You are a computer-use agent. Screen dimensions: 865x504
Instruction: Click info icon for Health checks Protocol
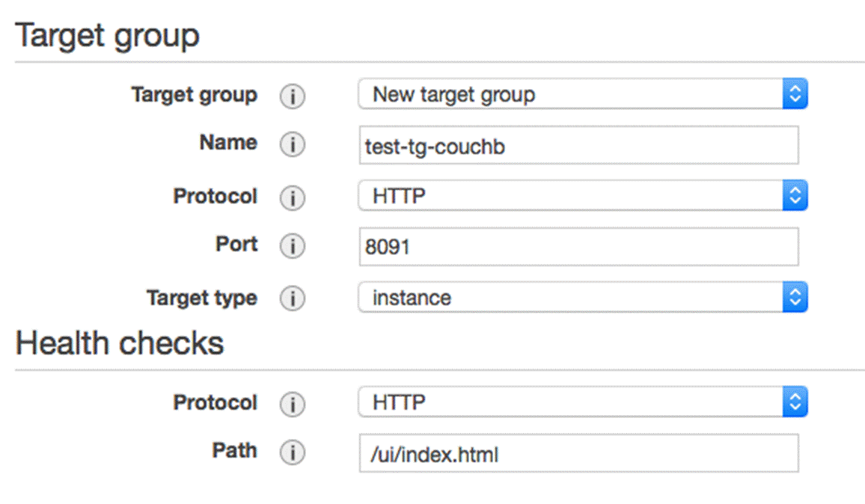[x=293, y=405]
